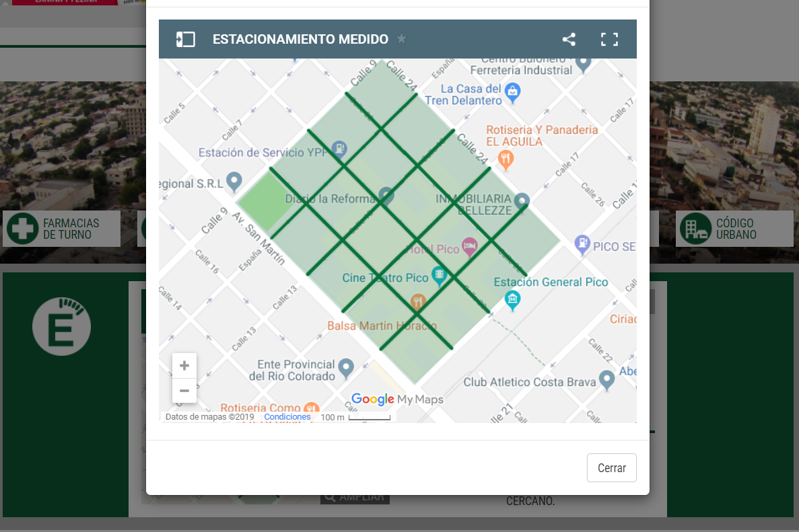This screenshot has width=799, height=532.
Task: Click the Google My Maps logo
Action: [397, 399]
